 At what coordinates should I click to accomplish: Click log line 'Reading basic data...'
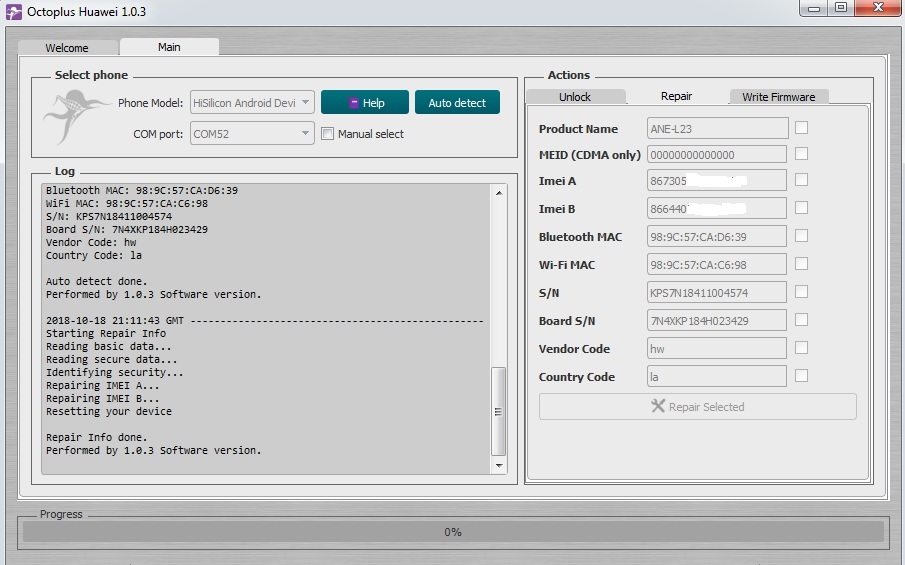point(109,346)
